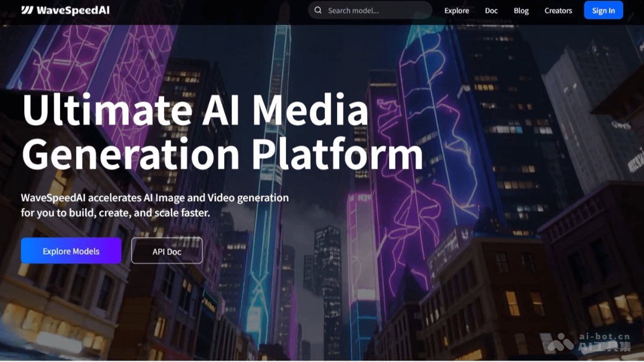The height and width of the screenshot is (362, 644).
Task: Click the Explore Models button
Action: pyautogui.click(x=71, y=251)
